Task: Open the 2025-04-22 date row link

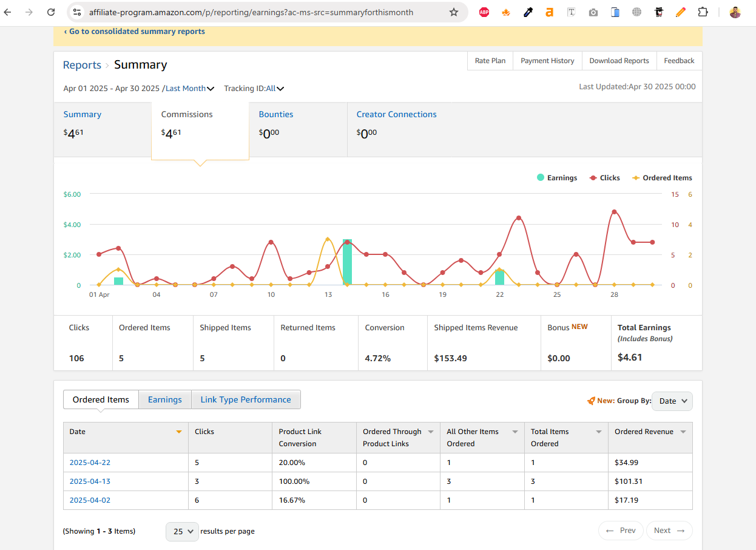Action: [90, 463]
